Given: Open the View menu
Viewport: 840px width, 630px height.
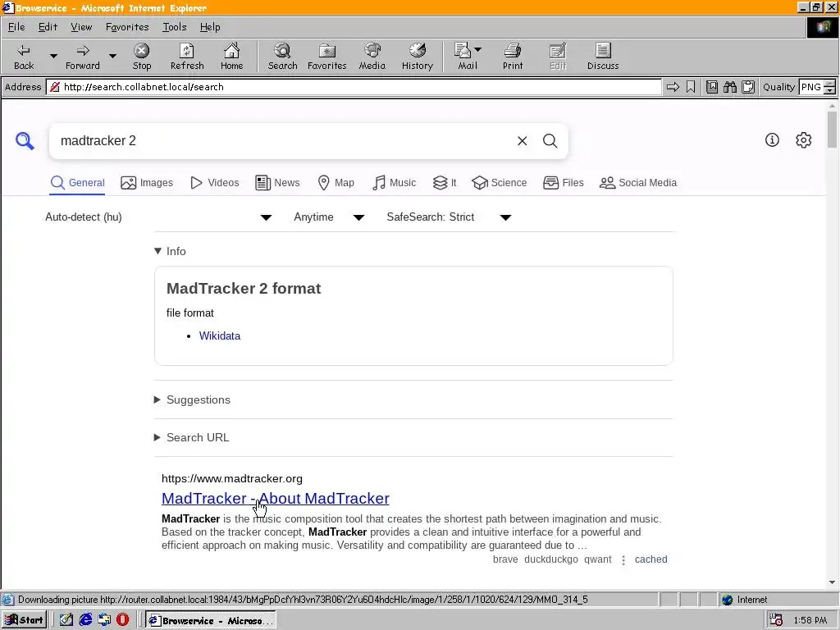Looking at the screenshot, I should [x=81, y=27].
